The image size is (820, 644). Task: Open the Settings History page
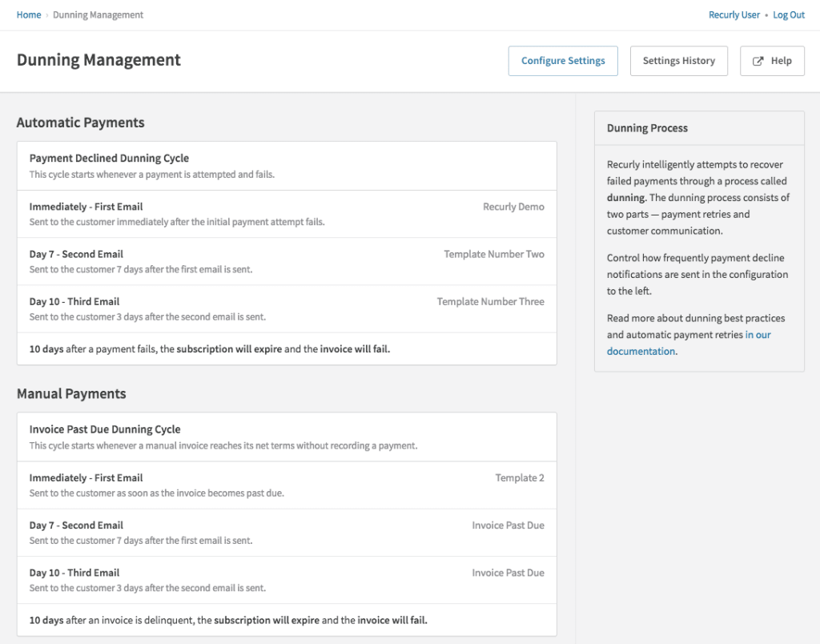[x=678, y=60]
